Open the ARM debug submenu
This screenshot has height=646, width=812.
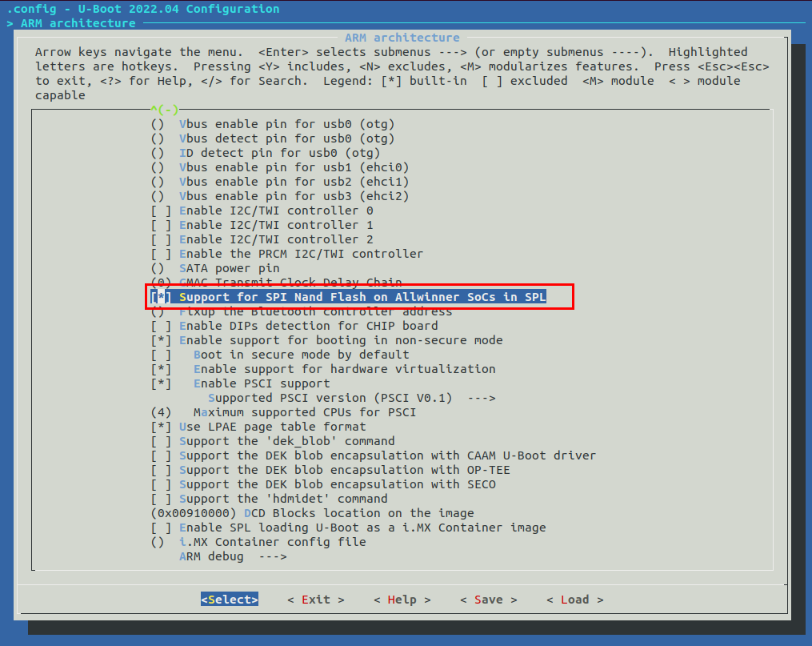coord(233,556)
